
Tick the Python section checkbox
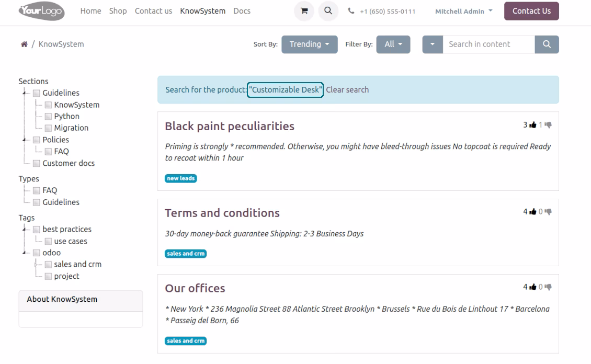pos(48,117)
